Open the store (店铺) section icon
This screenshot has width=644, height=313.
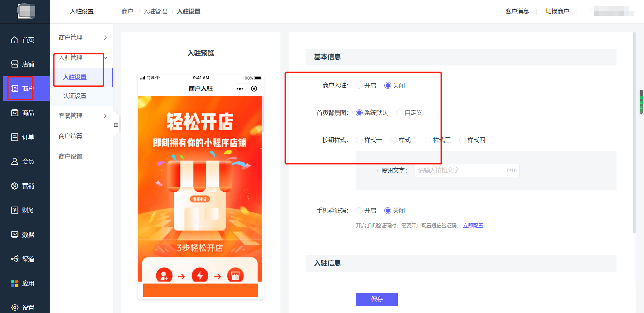(15, 64)
